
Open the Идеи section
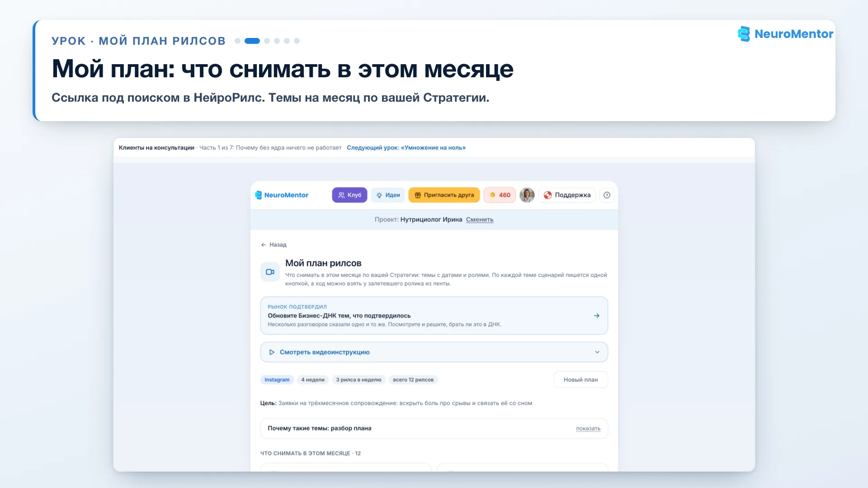[x=388, y=195]
